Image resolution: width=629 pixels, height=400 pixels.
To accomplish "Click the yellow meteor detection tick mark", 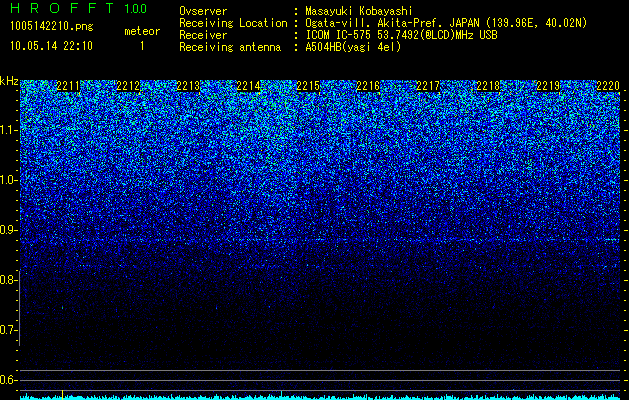I will coord(62,394).
